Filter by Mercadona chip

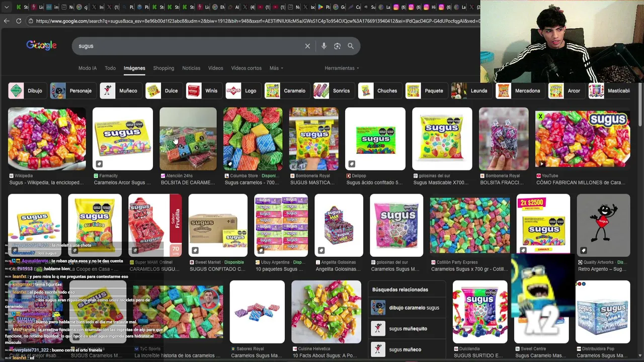point(519,90)
